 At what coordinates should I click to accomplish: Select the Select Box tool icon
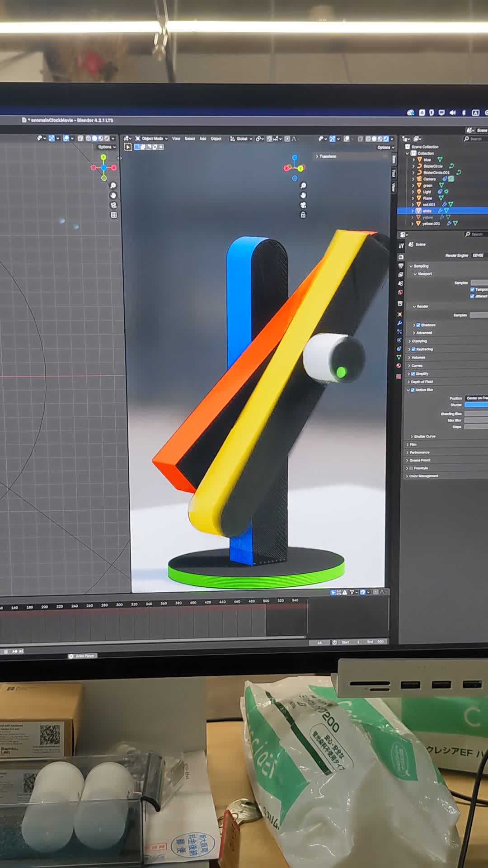point(128,147)
